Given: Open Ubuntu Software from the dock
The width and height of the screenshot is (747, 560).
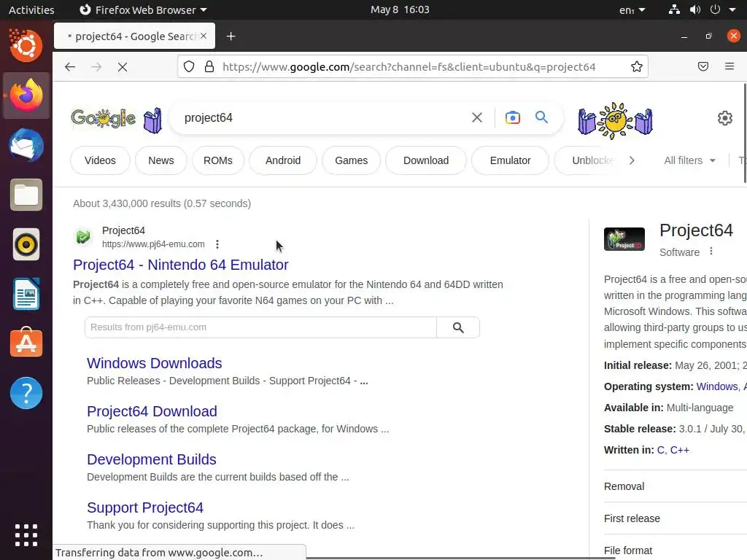Looking at the screenshot, I should coord(26,343).
